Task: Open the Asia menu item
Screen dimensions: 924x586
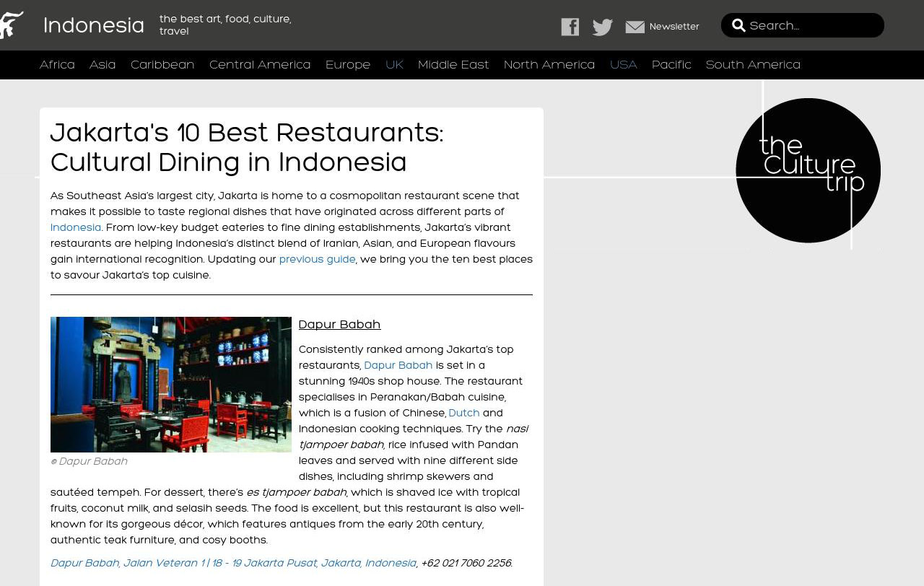Action: coord(103,65)
